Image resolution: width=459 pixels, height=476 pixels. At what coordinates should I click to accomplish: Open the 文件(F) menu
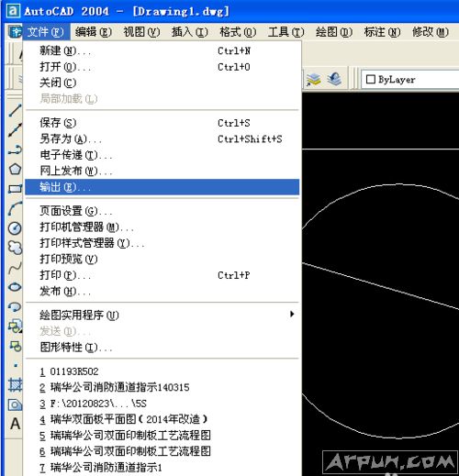click(46, 32)
